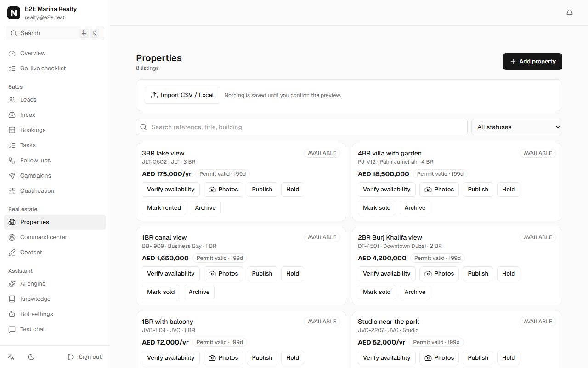The height and width of the screenshot is (368, 588).
Task: Open the sidebar Search command box
Action: pos(55,33)
